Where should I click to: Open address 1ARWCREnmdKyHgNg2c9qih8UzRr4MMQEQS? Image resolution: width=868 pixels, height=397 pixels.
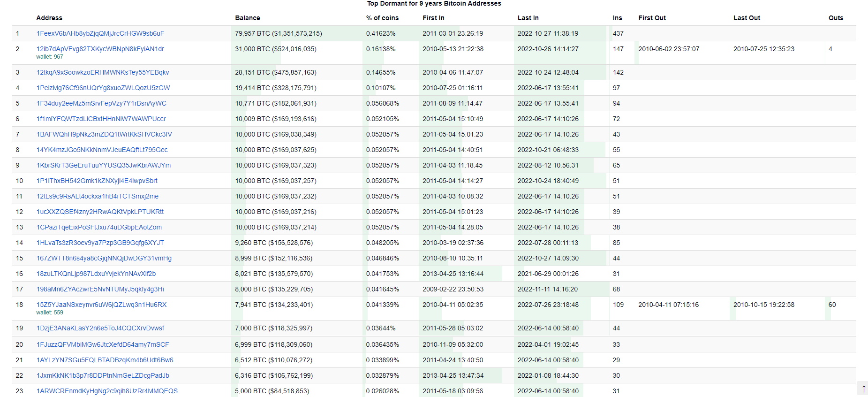point(107,391)
